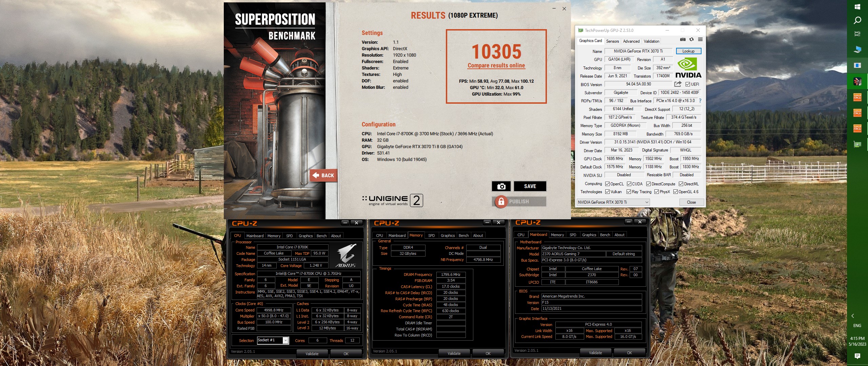Screen dimensions: 868x366
Task: Click OK in the CPU-Z Motherboard window
Action: coord(629,353)
